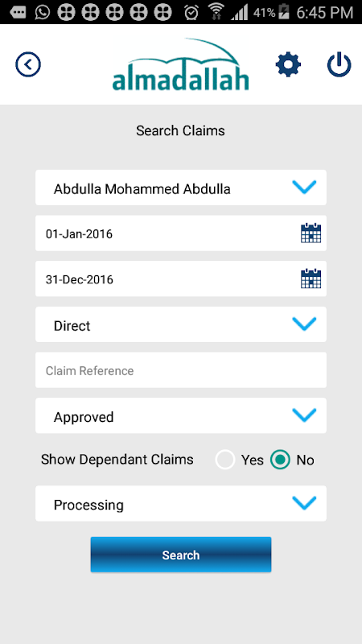Tap the WhatsApp notification icon in status bar
Screen dimensions: 362x644
(42, 12)
